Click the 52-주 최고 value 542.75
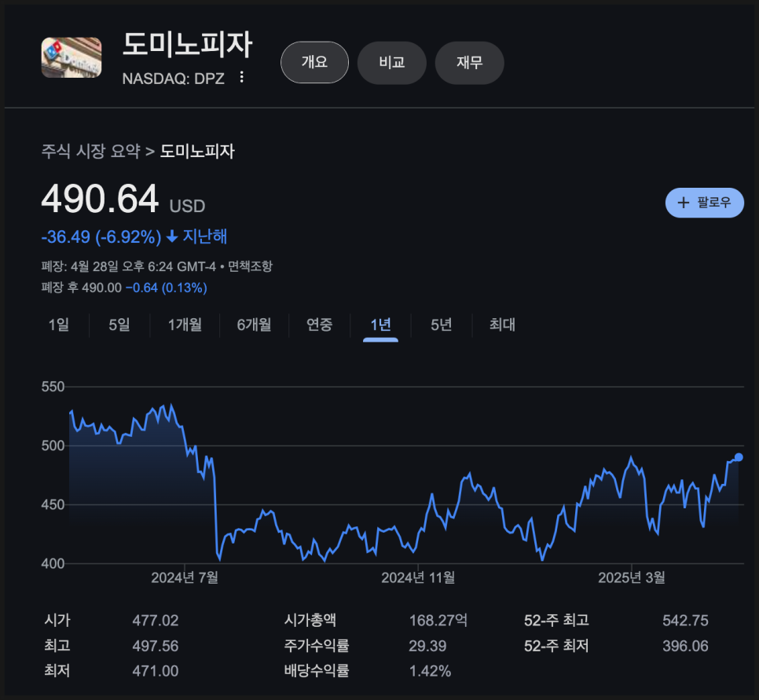759x700 pixels. pos(685,621)
